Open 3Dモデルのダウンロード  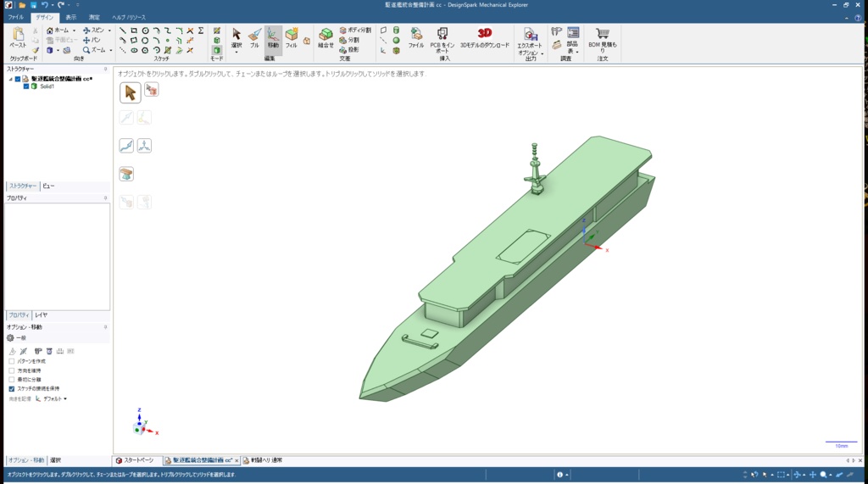(484, 38)
